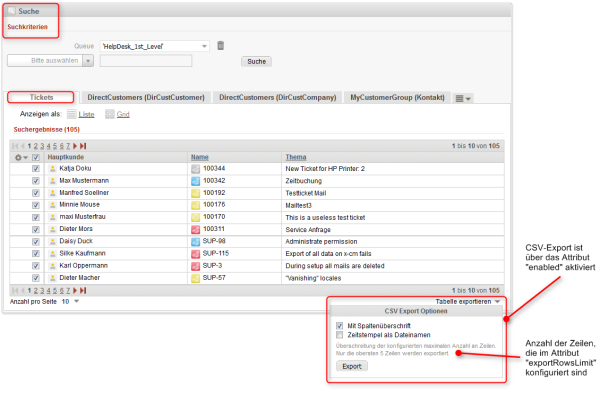The height and width of the screenshot is (393, 600).
Task: Click the trash icon next to Queue field
Action: 221,46
